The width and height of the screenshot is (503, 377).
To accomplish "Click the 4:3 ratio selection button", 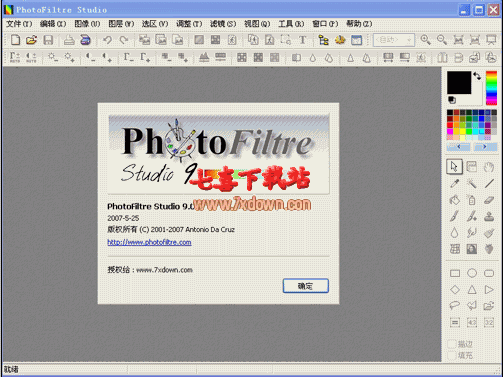I will 472,322.
